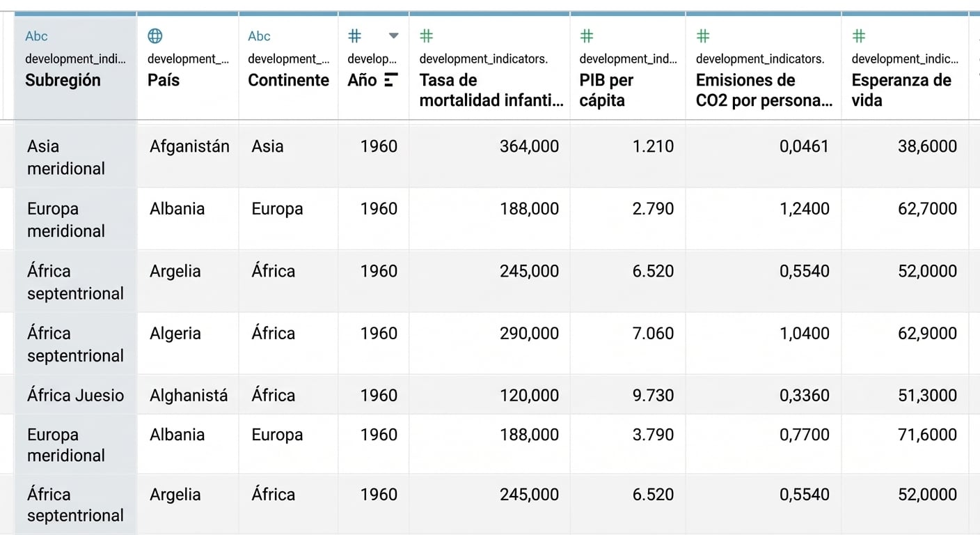The height and width of the screenshot is (535, 980).
Task: Click the number icon above Esperanza de vida
Action: tap(859, 36)
